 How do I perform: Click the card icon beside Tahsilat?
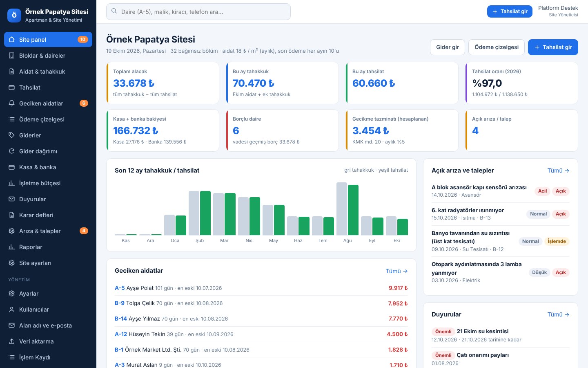[x=11, y=88]
